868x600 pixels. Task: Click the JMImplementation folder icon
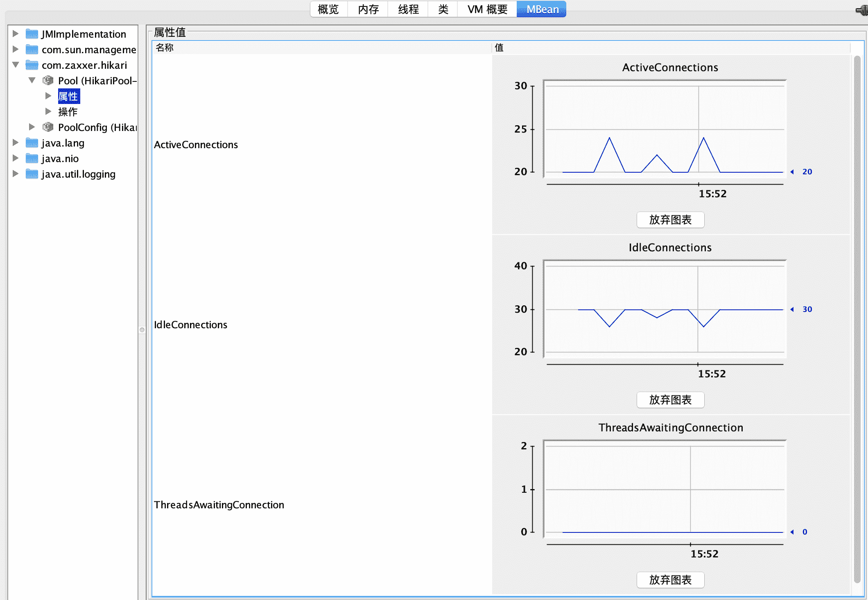(32, 34)
